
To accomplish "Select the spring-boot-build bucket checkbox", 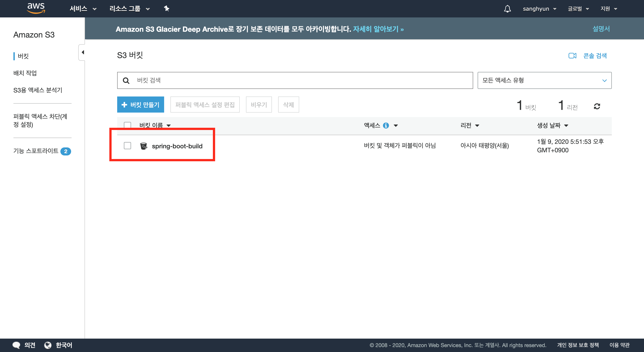I will [x=127, y=146].
